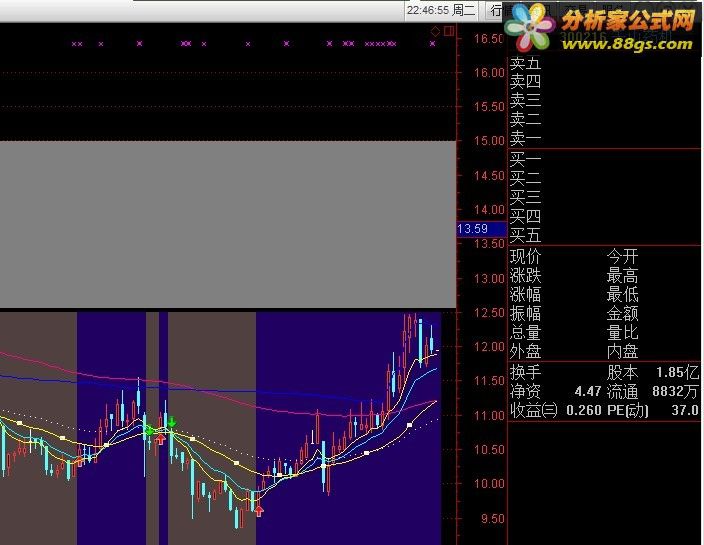Select the 卖一 order book row
Image resolution: width=704 pixels, height=545 pixels.
click(x=604, y=138)
